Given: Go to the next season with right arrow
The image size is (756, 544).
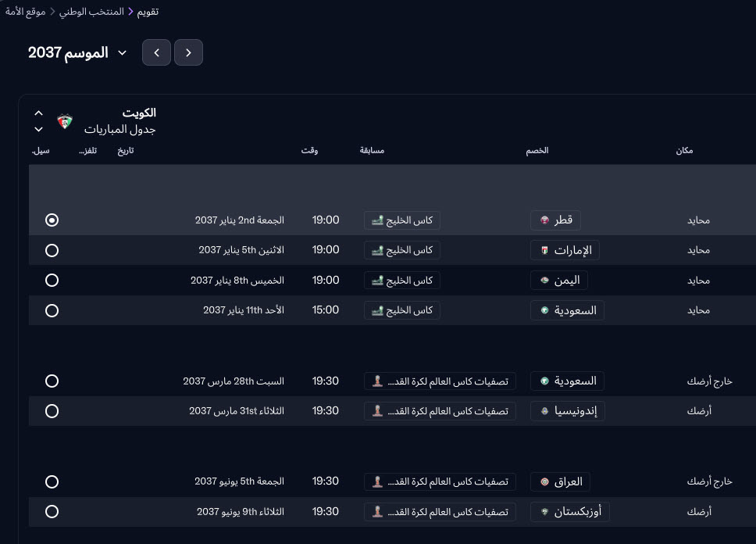Looking at the screenshot, I should 188,52.
